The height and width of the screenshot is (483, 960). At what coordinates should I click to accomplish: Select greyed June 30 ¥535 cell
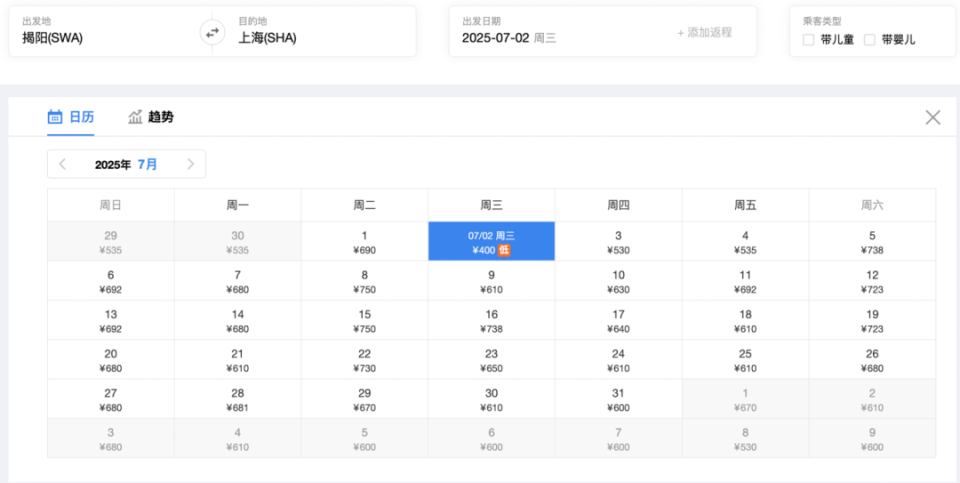238,242
